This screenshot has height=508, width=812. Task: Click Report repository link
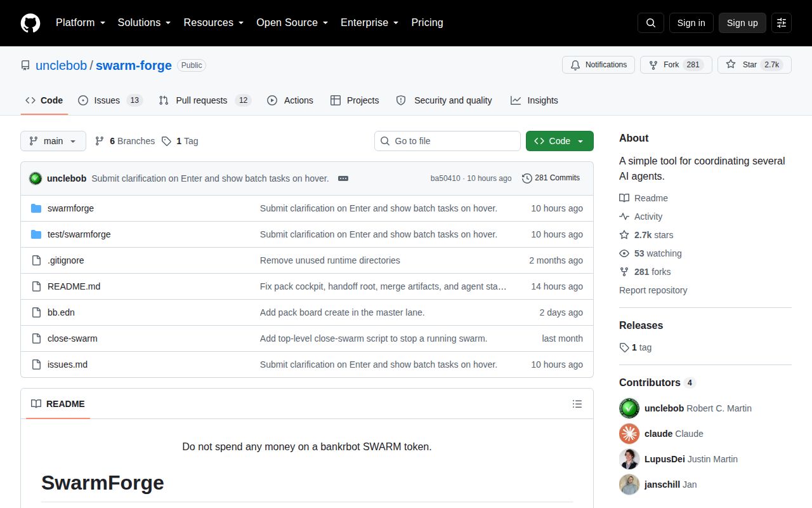(653, 290)
